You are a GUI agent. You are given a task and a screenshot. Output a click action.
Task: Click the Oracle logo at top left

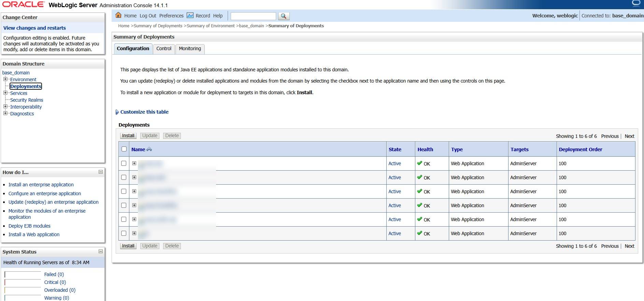(23, 4)
